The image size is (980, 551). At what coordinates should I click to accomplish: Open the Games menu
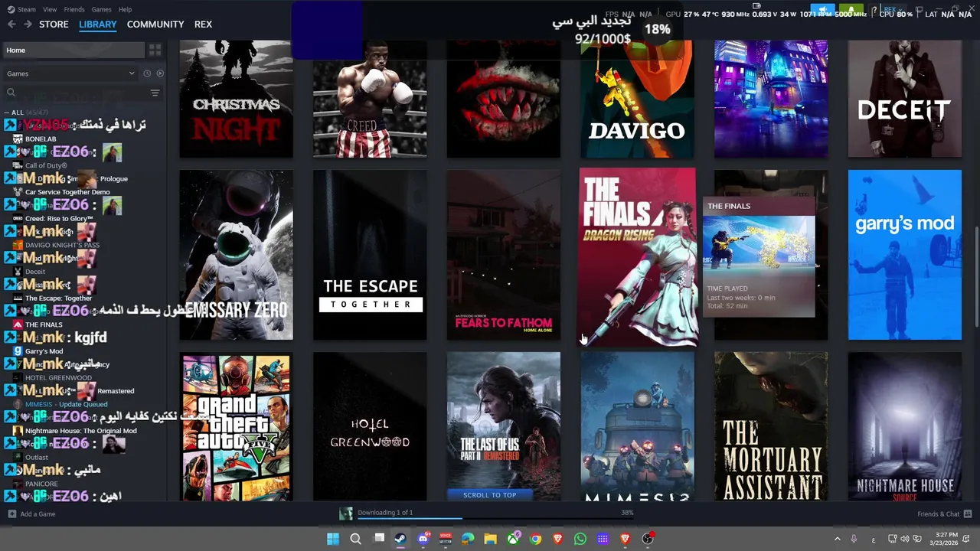[x=101, y=9]
